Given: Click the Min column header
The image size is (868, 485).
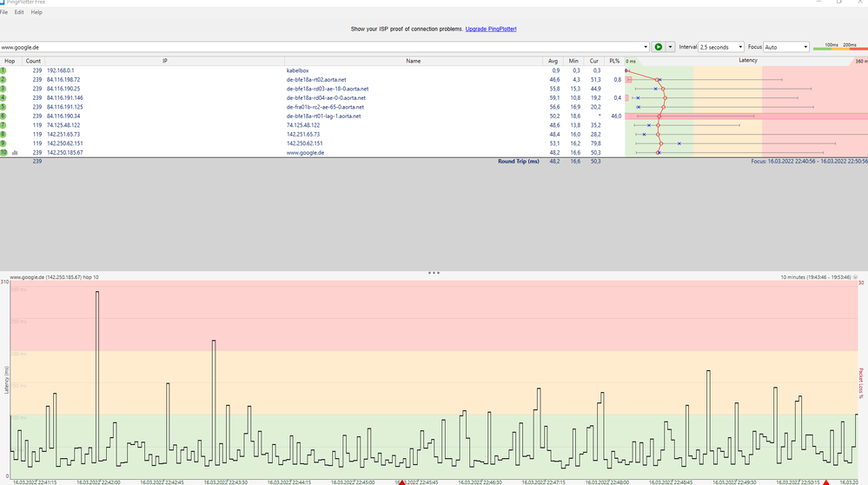Looking at the screenshot, I should click(573, 61).
